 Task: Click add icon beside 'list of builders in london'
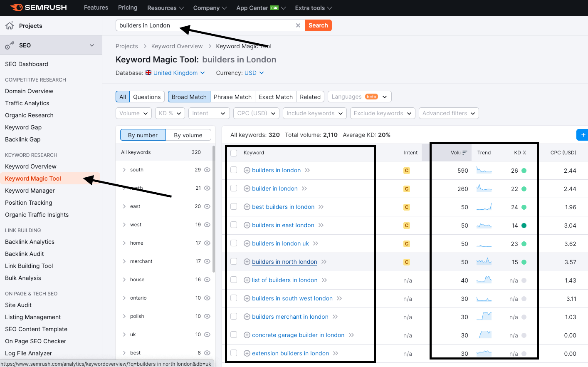247,280
